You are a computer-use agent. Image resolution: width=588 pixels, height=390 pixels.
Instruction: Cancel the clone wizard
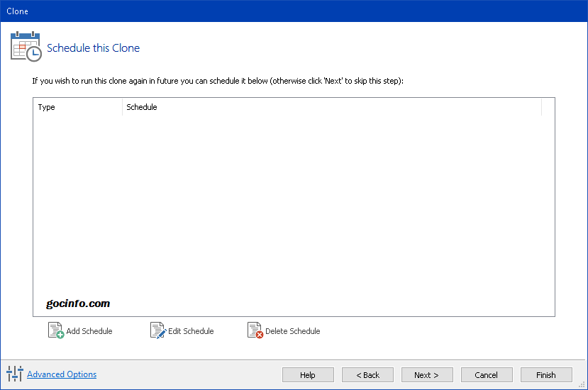click(487, 375)
